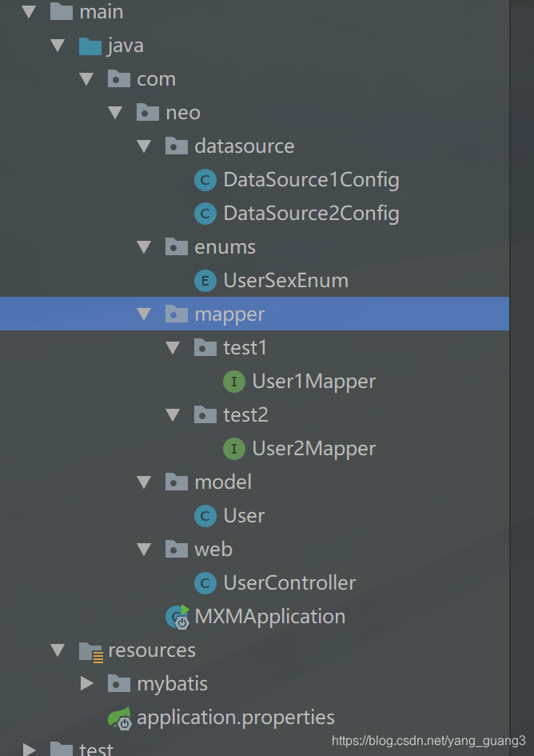Click the UserSexEnum enum icon

tap(205, 281)
